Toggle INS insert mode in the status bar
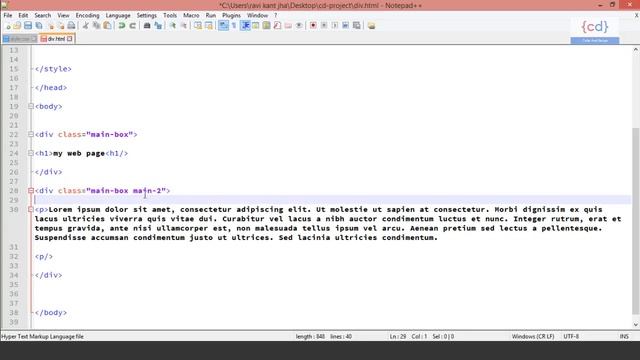 (x=624, y=336)
